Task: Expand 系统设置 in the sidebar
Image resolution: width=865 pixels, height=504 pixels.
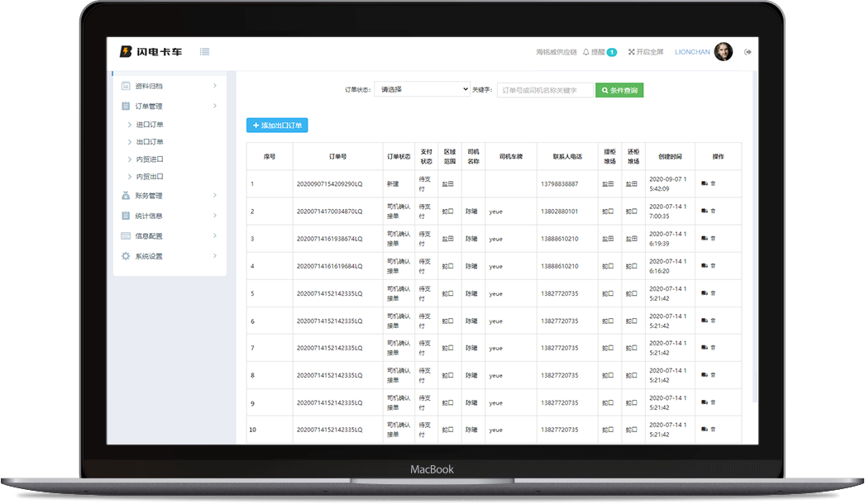Action: click(170, 256)
